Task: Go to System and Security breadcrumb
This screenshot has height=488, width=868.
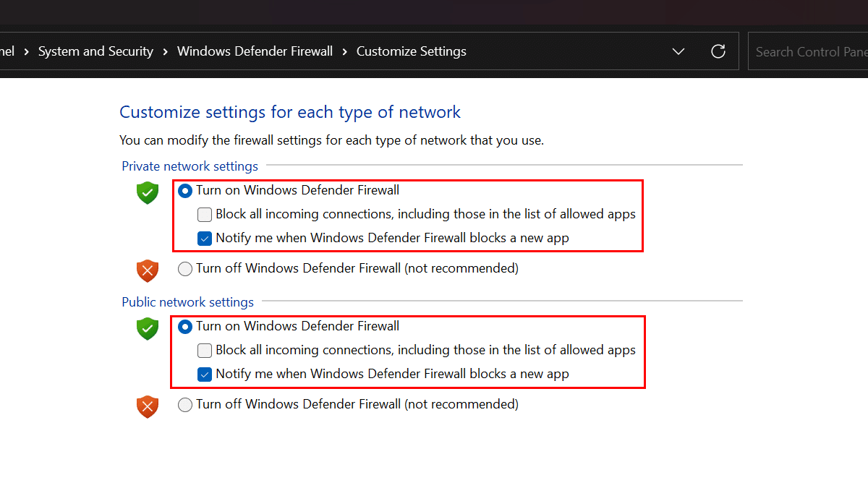Action: [95, 51]
